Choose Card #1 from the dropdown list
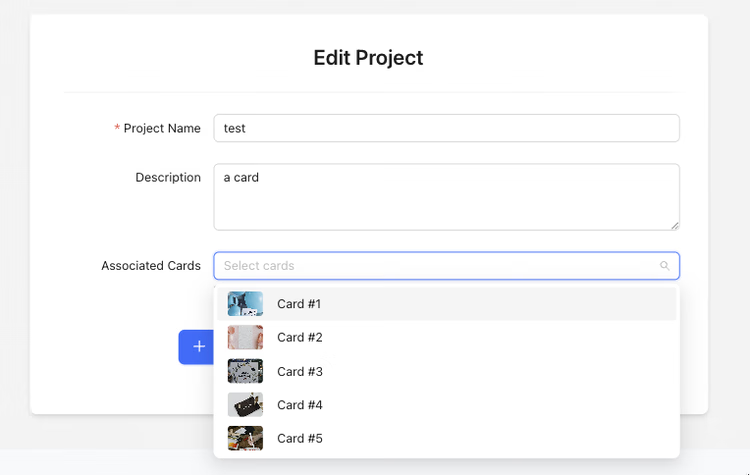Screen dimensions: 750x475 pos(446,304)
